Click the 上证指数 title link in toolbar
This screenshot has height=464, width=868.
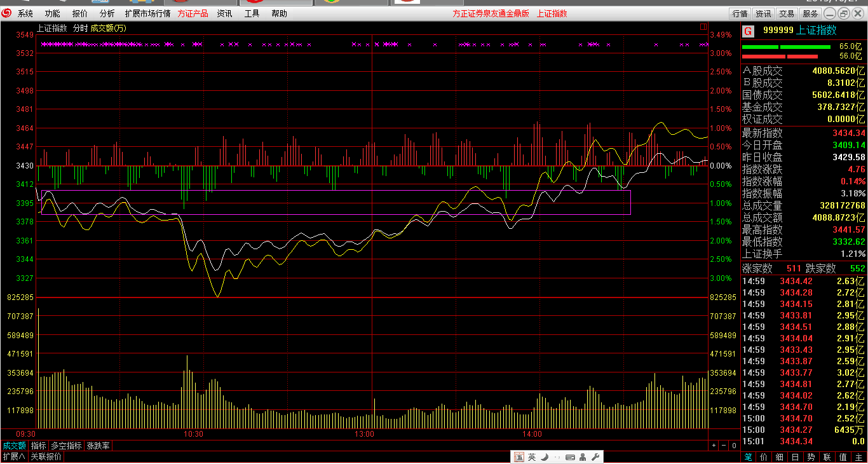(x=552, y=13)
